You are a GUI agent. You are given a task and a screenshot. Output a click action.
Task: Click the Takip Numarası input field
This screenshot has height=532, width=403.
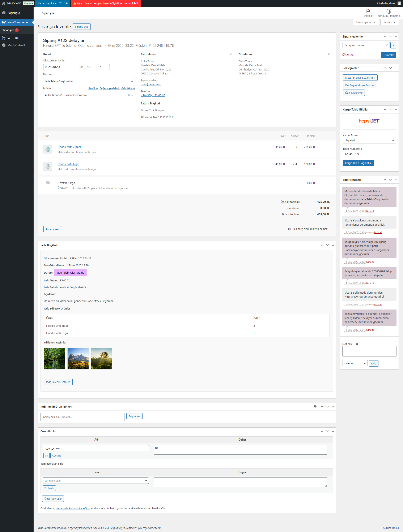click(x=369, y=154)
